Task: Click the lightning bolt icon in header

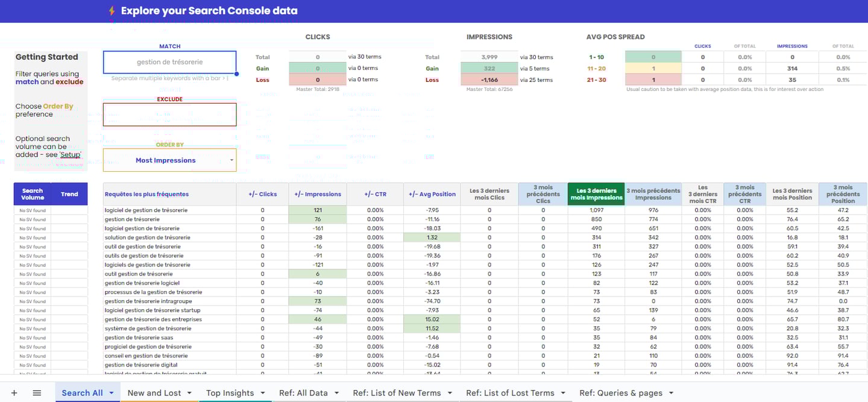Action: [x=112, y=11]
